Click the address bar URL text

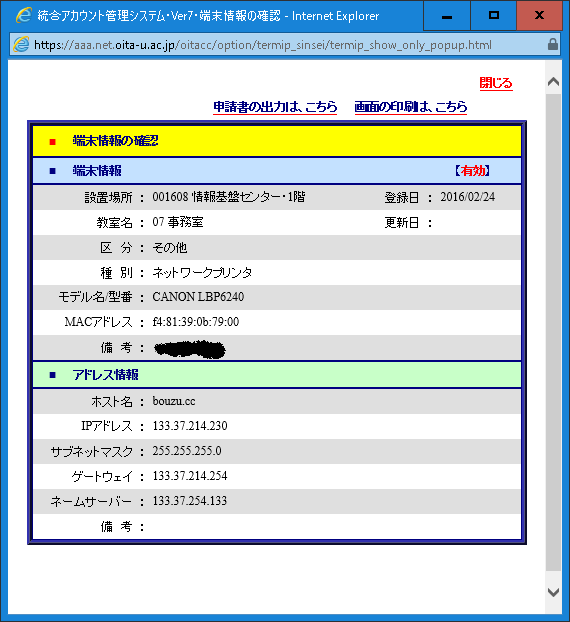pos(263,45)
